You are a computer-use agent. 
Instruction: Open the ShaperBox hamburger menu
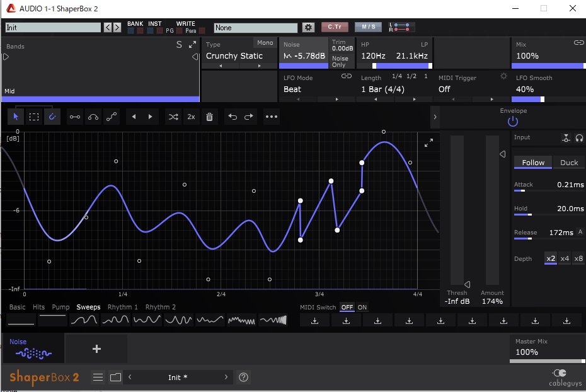[x=98, y=378]
